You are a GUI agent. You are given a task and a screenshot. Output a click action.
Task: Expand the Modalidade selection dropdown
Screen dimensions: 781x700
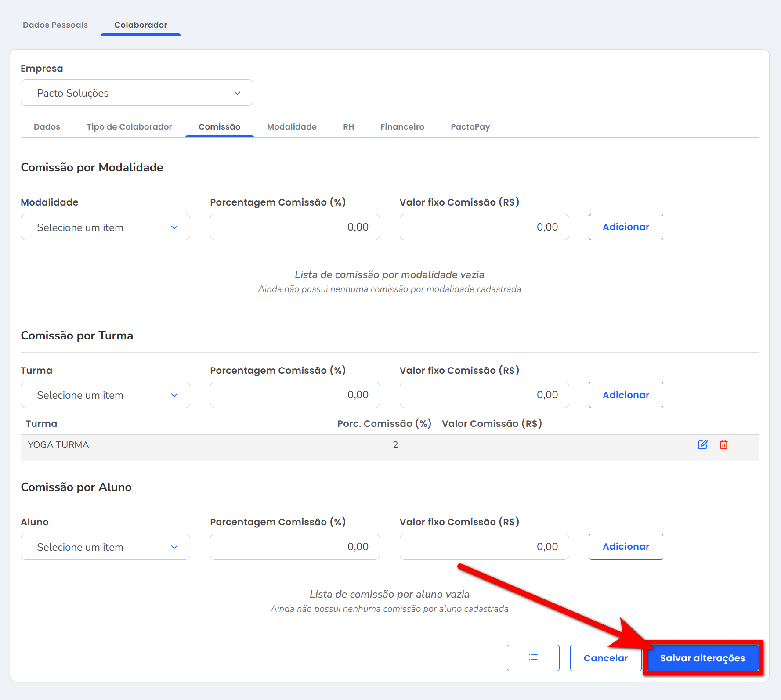pyautogui.click(x=105, y=227)
